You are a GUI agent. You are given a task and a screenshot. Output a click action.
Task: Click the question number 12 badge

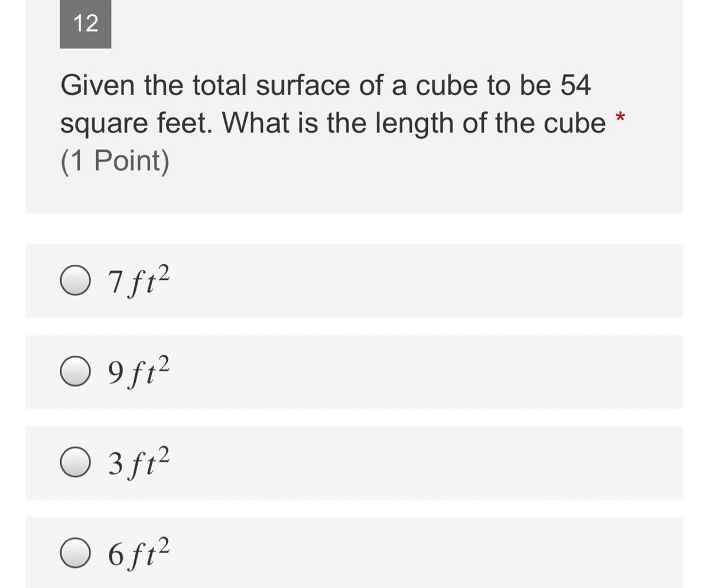click(x=86, y=24)
